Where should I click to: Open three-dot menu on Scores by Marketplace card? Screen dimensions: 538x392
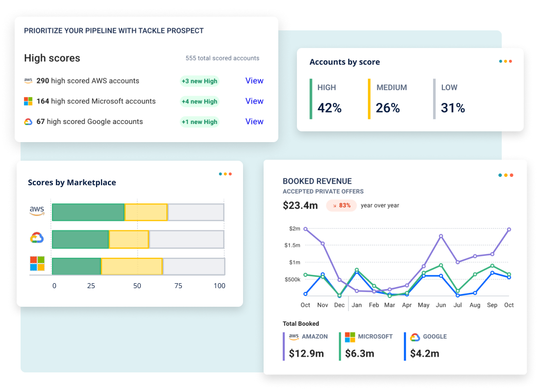(x=225, y=174)
